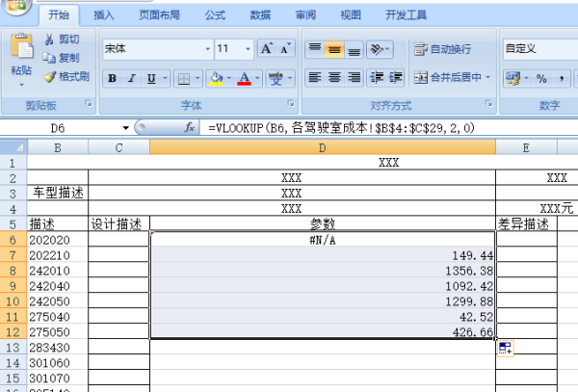Open font color dropdown arrow
Image resolution: width=578 pixels, height=392 pixels.
coord(257,78)
